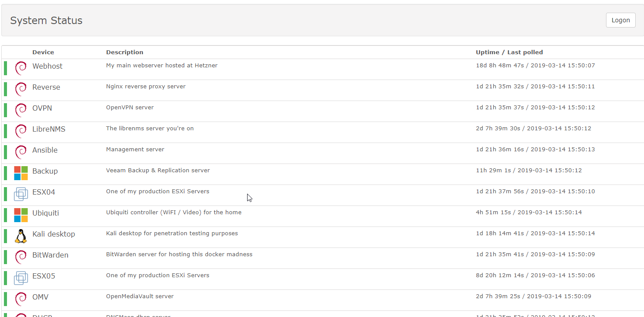
Task: Open the Kali desktop device
Action: (x=54, y=234)
